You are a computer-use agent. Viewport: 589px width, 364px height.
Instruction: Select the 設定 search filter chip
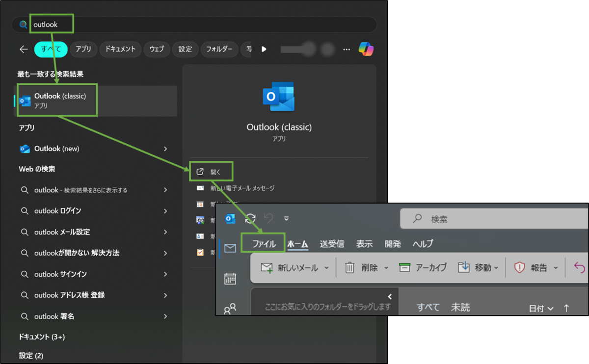pos(186,49)
